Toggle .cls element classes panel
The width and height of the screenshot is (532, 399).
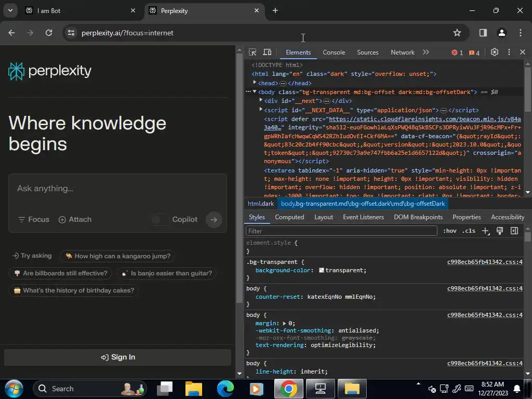click(x=469, y=231)
